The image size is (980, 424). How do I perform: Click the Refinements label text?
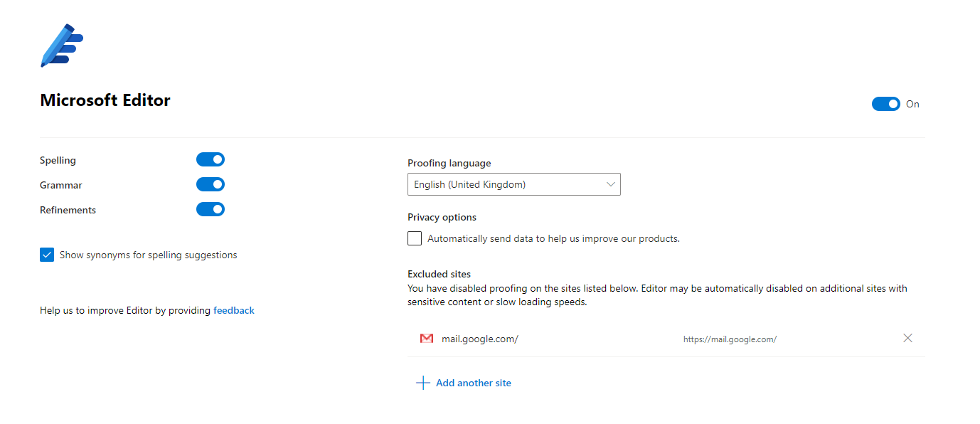68,210
